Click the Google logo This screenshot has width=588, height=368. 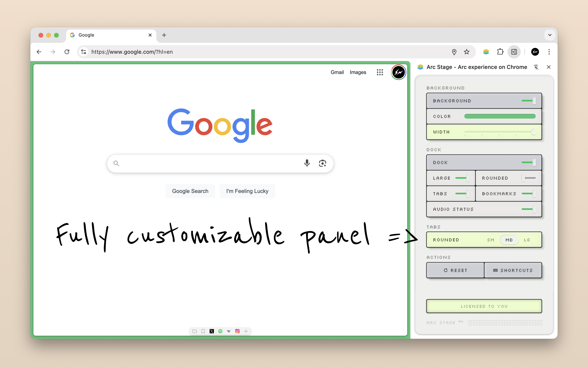click(x=220, y=125)
